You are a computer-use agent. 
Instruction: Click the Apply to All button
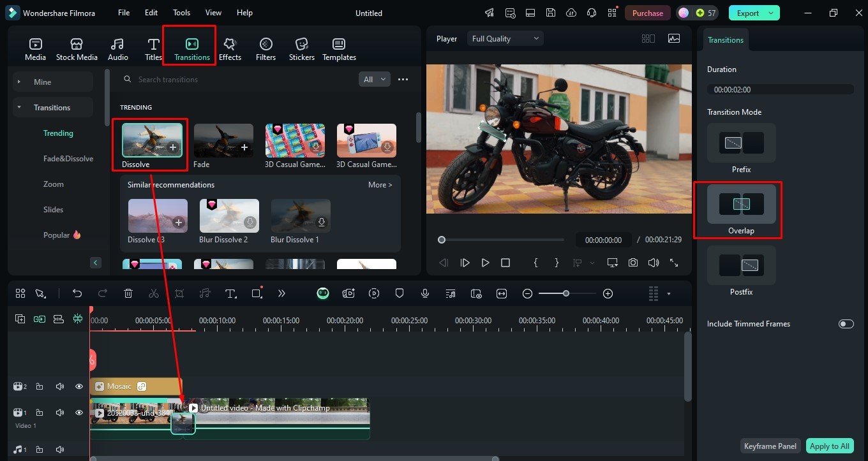click(x=829, y=446)
